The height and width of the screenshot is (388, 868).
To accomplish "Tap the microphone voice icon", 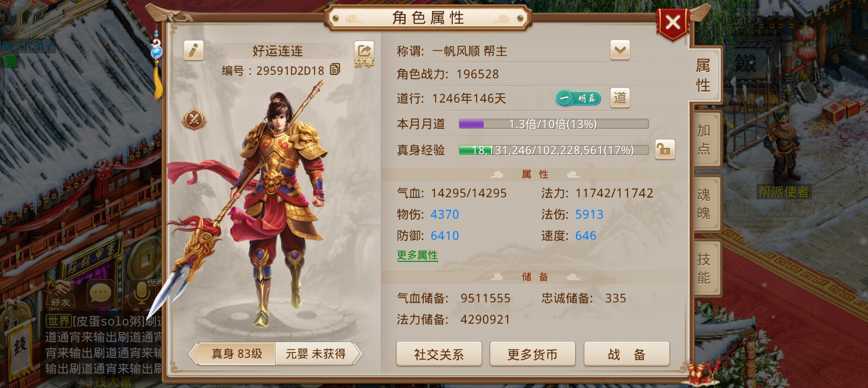I will [x=141, y=294].
